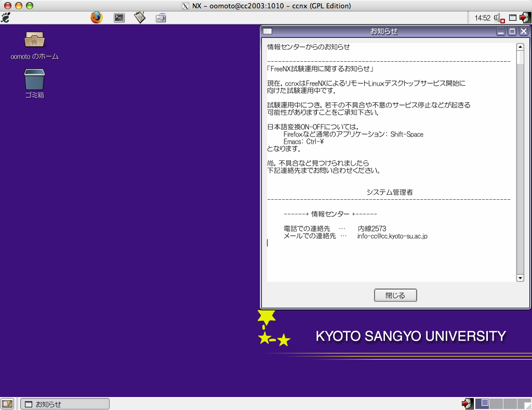Click the Firefox Shift-Space line
The height and width of the screenshot is (410, 532).
[x=353, y=134]
